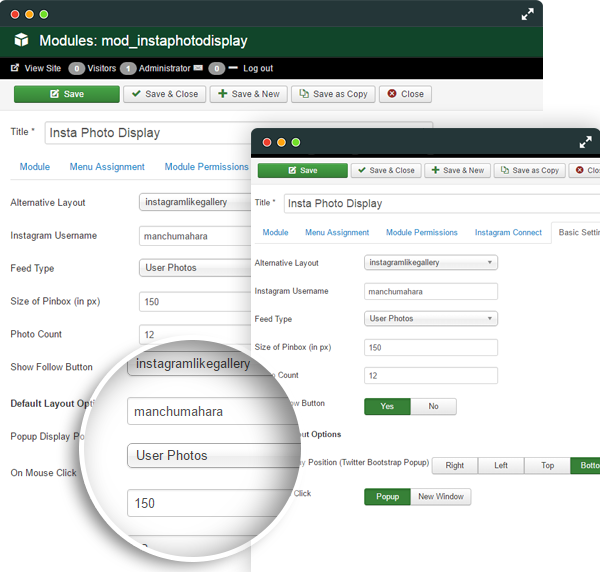Click the expand arrows icon in back window
The image size is (600, 572).
pyautogui.click(x=527, y=15)
